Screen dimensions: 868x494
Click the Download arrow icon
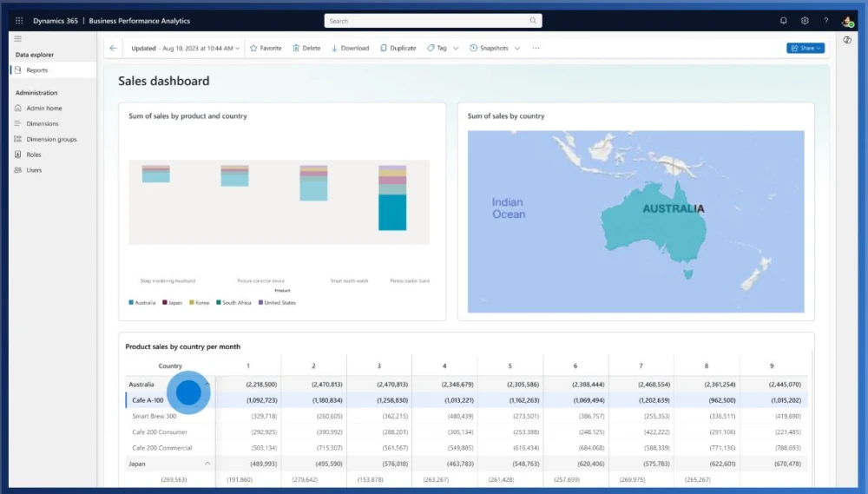334,48
